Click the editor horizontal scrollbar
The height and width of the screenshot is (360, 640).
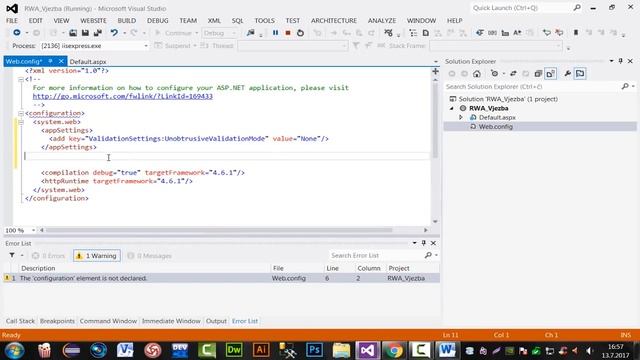(218, 230)
